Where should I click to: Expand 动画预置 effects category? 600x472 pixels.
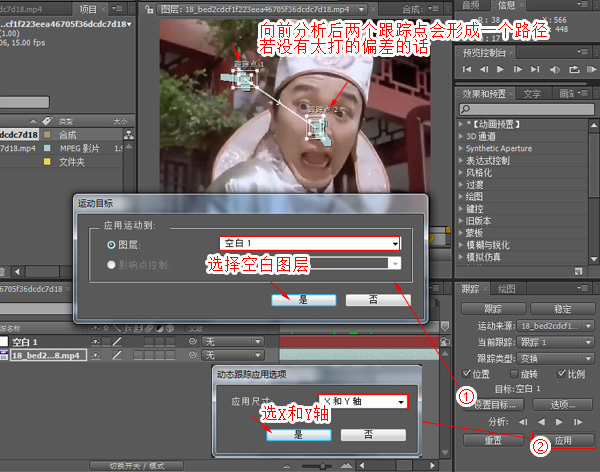coord(461,124)
